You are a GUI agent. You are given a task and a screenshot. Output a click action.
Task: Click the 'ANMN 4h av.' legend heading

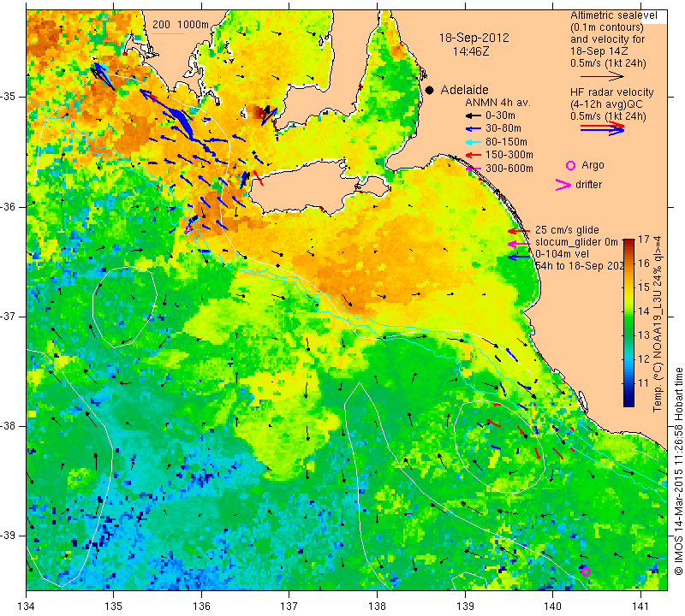[x=497, y=103]
